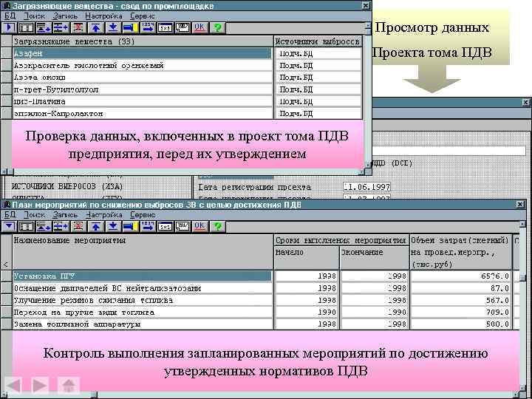This screenshot has width=532, height=399.
Task: Jump to first record icon in top toolbar
Action: (x=95, y=27)
